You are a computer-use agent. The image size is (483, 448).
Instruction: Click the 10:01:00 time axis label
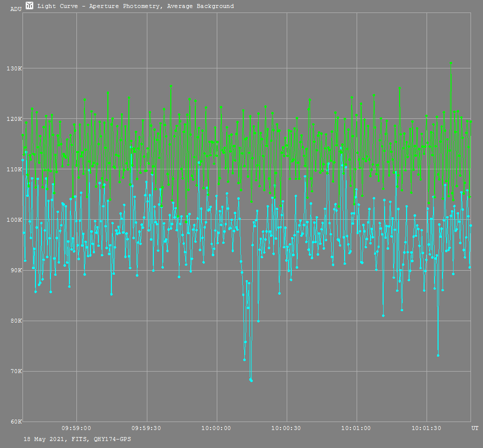pos(356,429)
